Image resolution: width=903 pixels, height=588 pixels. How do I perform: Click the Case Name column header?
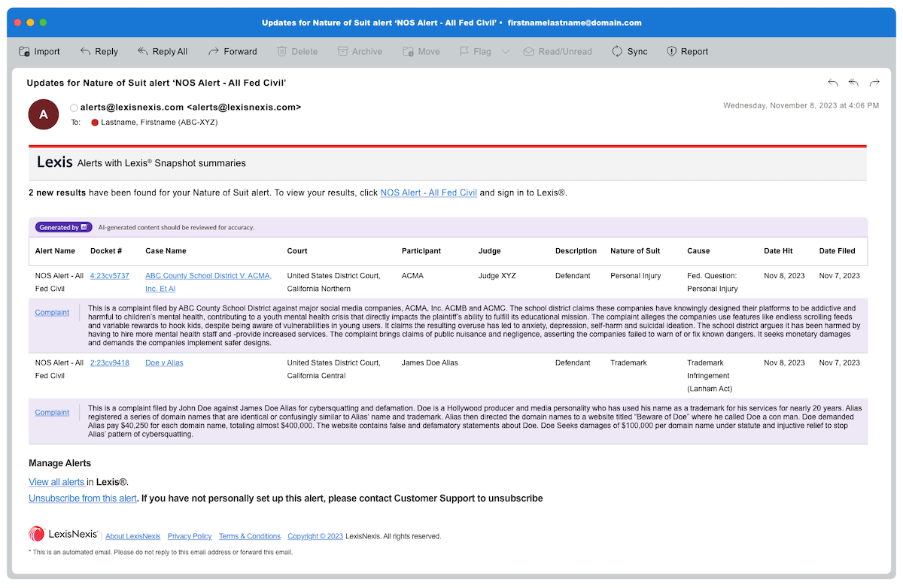166,251
